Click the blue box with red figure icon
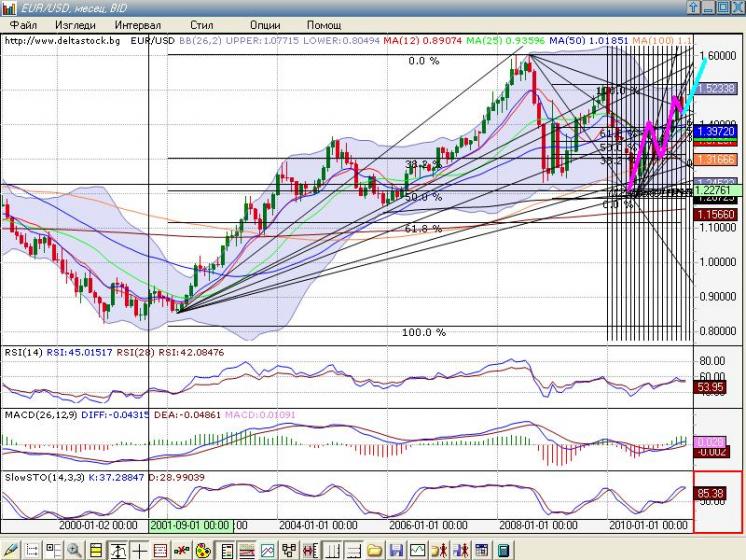 (x=461, y=550)
